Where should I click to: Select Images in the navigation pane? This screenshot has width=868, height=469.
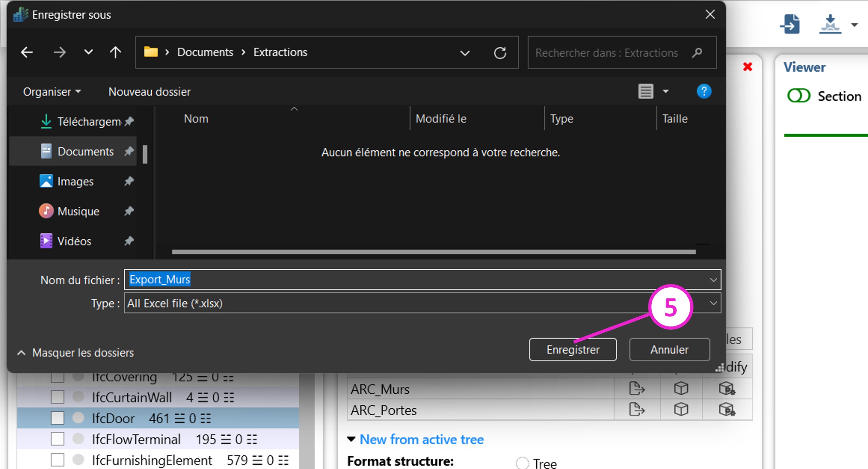[x=75, y=182]
